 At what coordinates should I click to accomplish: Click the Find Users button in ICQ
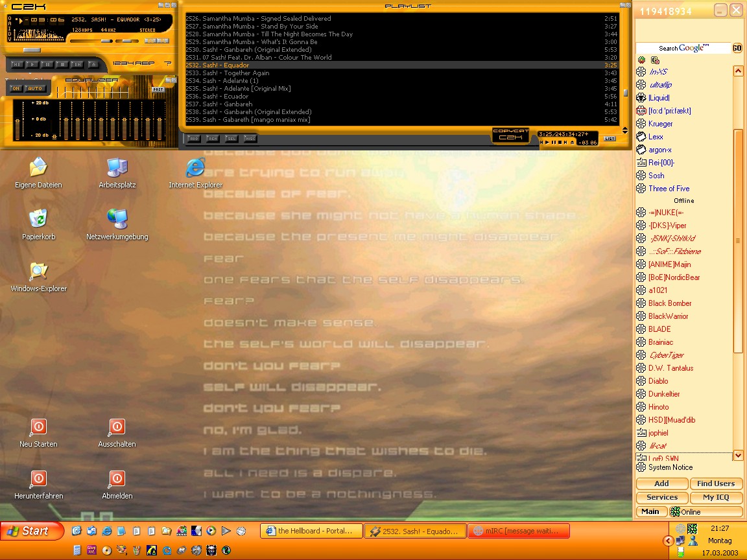click(x=715, y=484)
